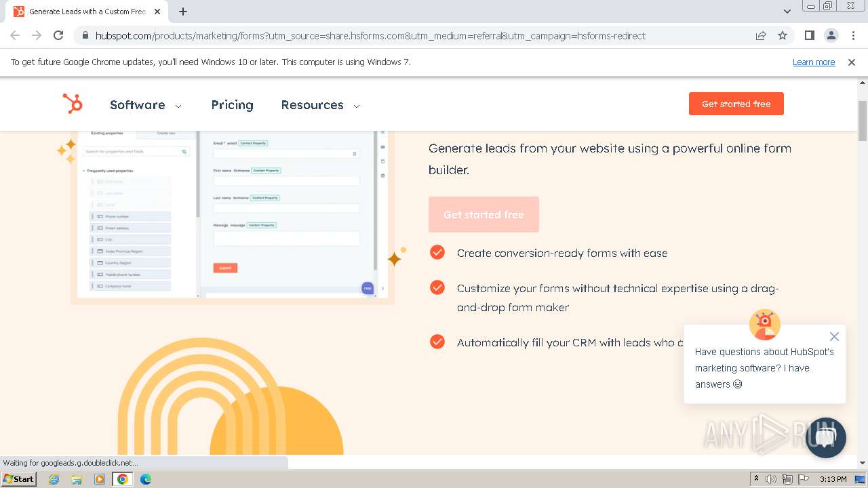The height and width of the screenshot is (488, 868).
Task: Bookmark this page with the star icon
Action: [783, 35]
